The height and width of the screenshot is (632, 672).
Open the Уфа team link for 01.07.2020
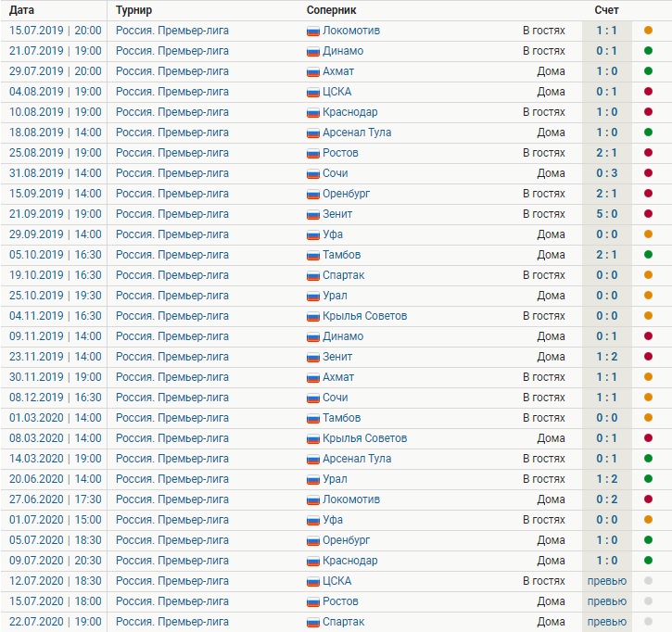[x=333, y=520]
